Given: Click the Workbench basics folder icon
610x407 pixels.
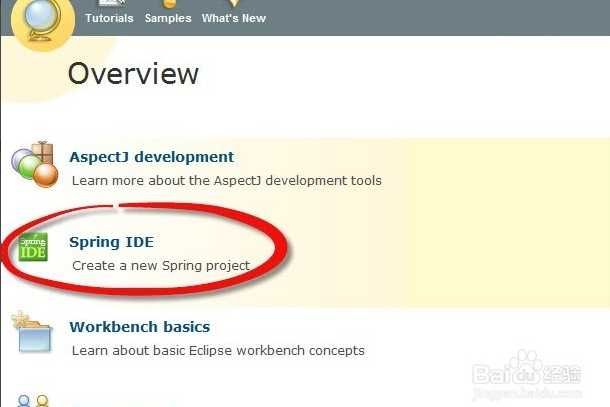Looking at the screenshot, I should tap(32, 332).
